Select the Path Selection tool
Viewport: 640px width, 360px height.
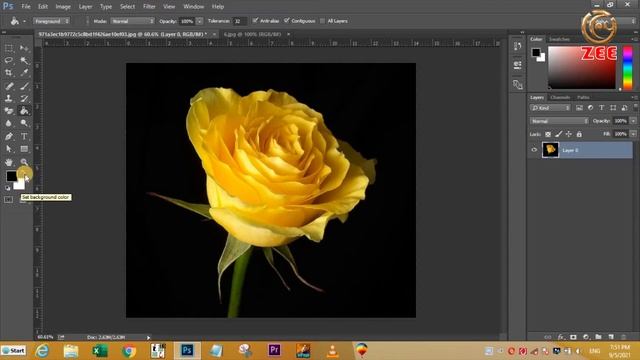(x=9, y=149)
